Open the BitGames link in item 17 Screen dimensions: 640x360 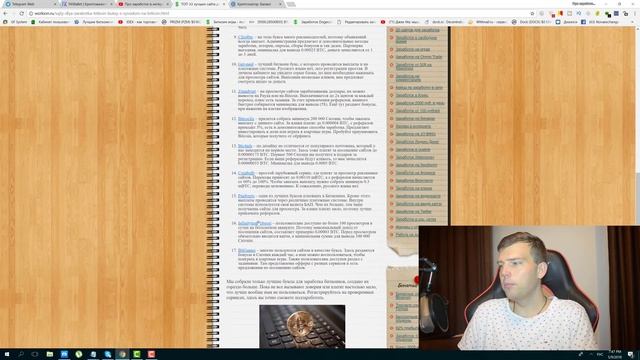point(247,250)
